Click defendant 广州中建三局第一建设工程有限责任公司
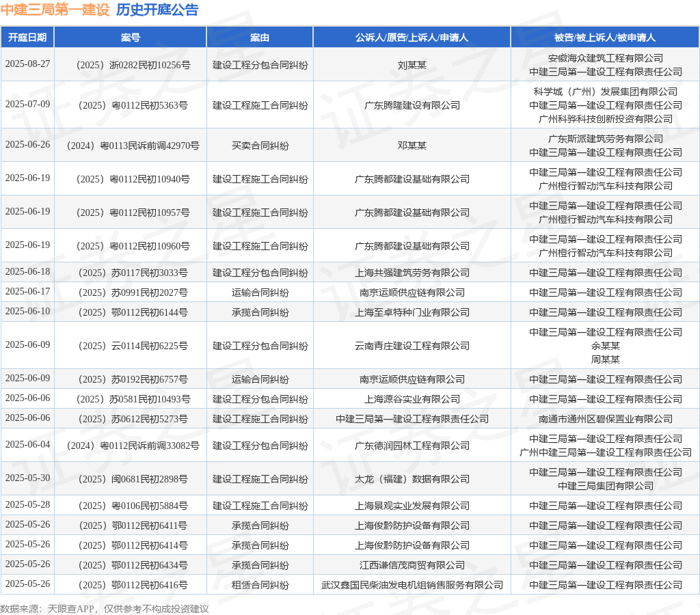The height and width of the screenshot is (615, 700). coord(606,452)
